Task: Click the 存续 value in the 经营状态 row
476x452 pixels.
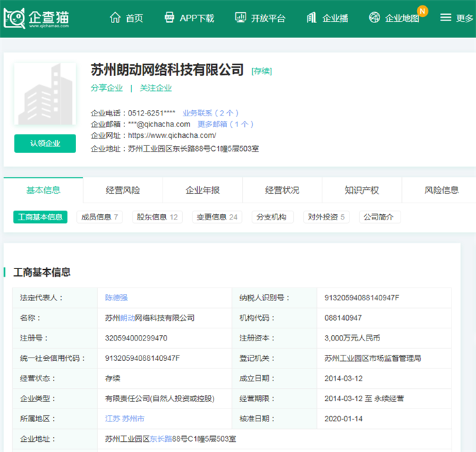Action: pos(113,379)
